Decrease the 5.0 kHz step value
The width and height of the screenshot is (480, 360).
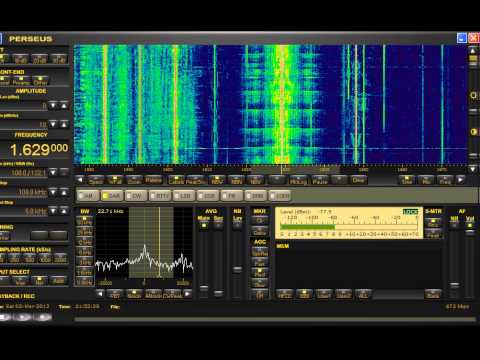(53, 210)
